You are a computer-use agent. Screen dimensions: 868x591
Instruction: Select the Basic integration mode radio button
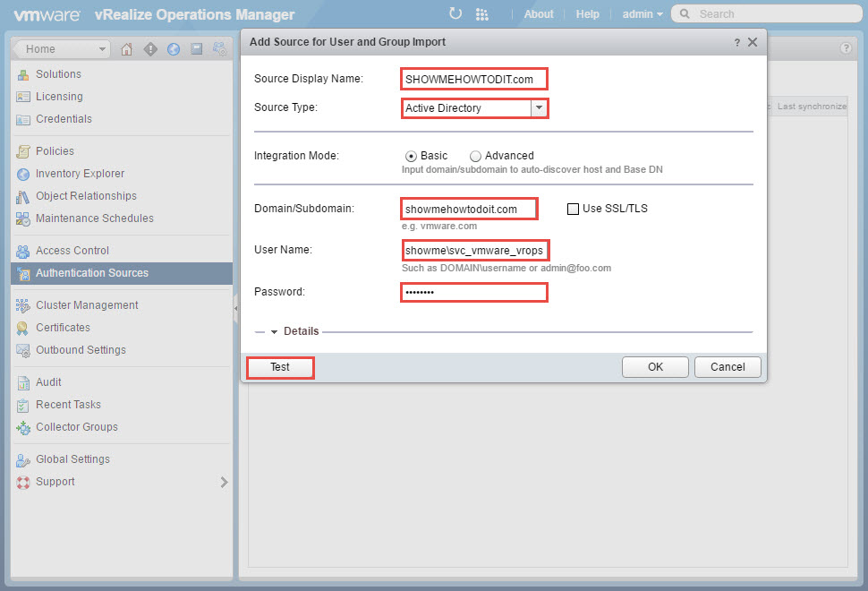[x=412, y=156]
